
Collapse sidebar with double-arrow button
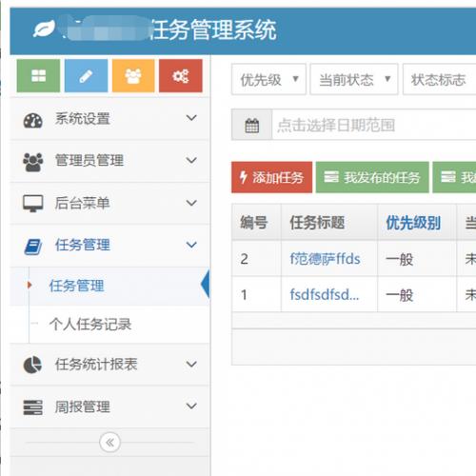(x=109, y=442)
